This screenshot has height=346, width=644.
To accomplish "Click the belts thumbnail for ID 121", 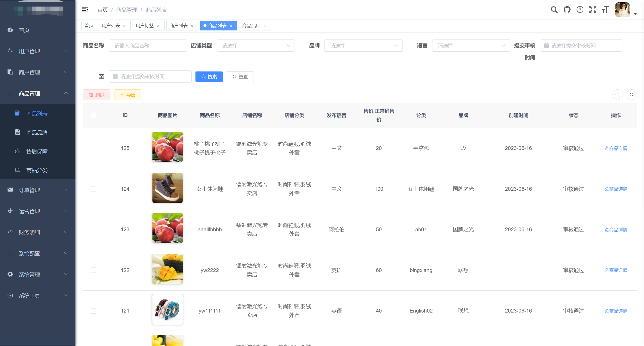I will pyautogui.click(x=168, y=310).
